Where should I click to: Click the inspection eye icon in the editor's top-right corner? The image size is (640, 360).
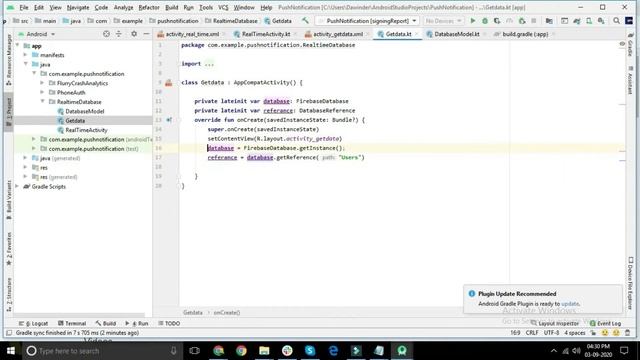point(622,44)
